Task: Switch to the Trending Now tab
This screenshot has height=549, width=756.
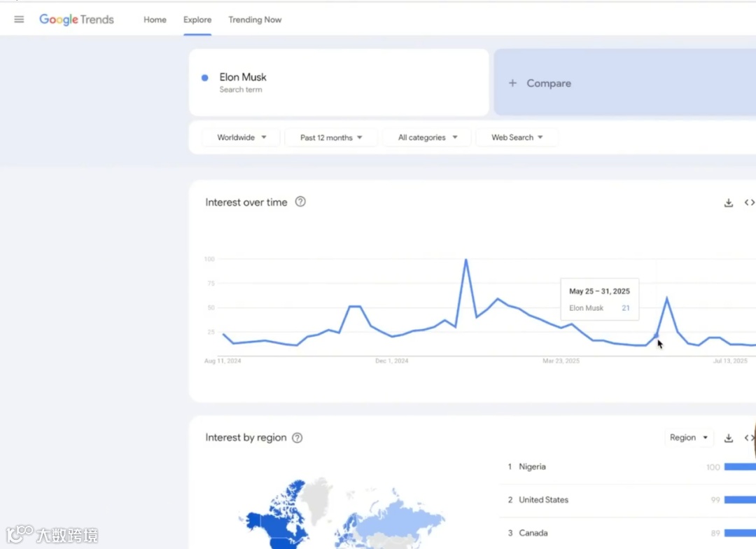Action: pos(255,20)
